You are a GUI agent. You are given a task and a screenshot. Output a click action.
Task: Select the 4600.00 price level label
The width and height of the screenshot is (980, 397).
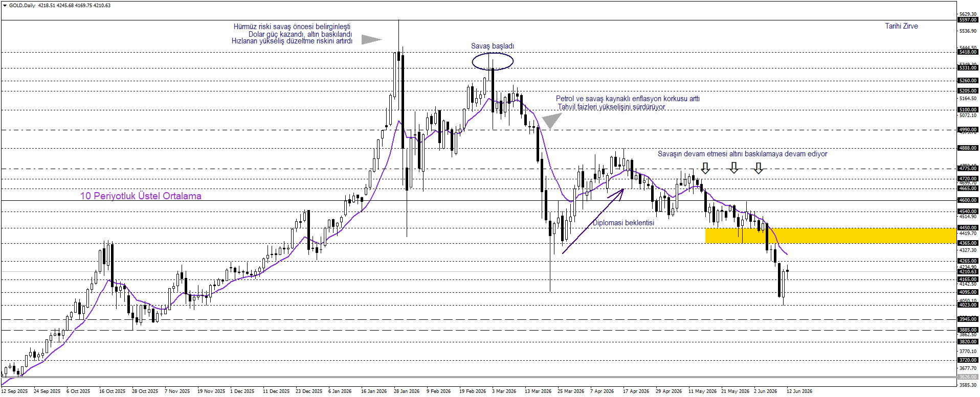tap(968, 201)
